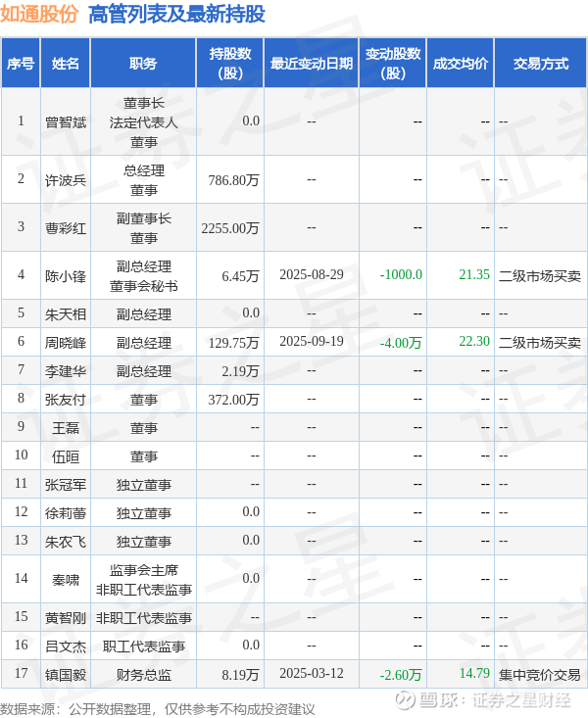Click the shareholding value 786.80万

[234, 180]
